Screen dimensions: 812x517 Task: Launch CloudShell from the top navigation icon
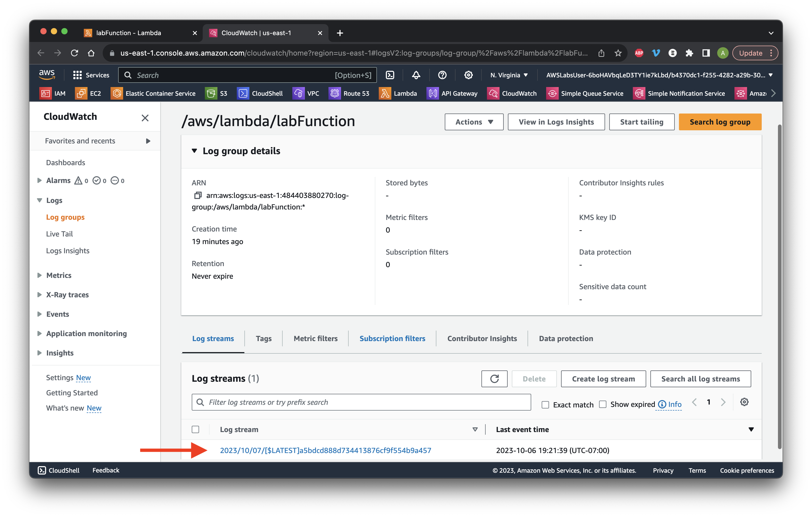[390, 75]
